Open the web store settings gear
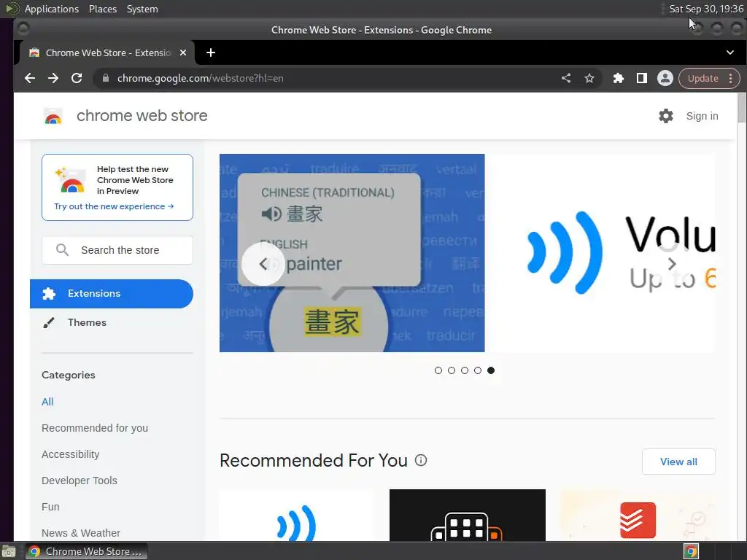This screenshot has width=747, height=560. tap(665, 116)
